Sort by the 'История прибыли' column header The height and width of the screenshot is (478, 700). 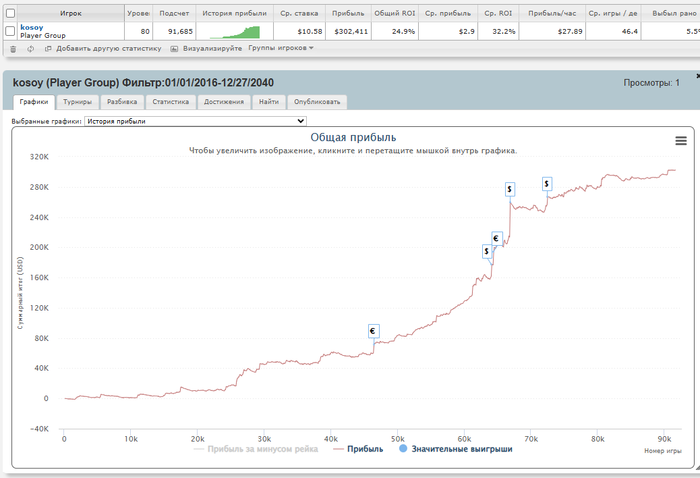pyautogui.click(x=234, y=13)
